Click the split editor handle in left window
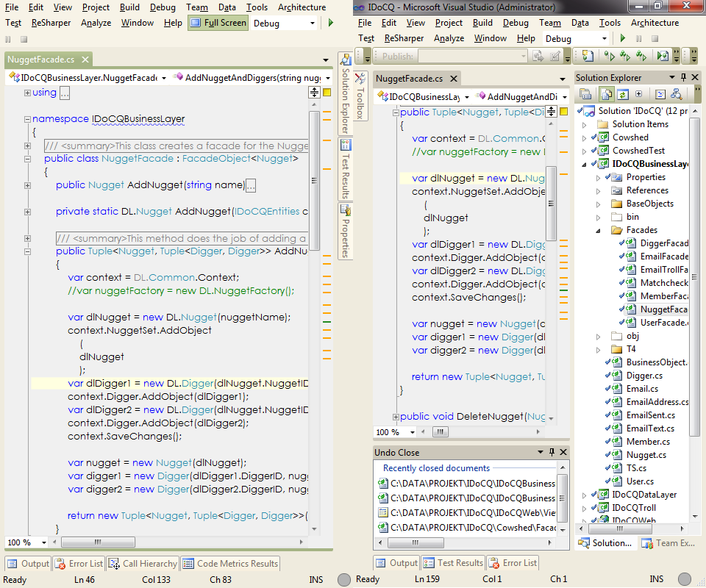Screen dimensions: 706x588 [x=314, y=92]
